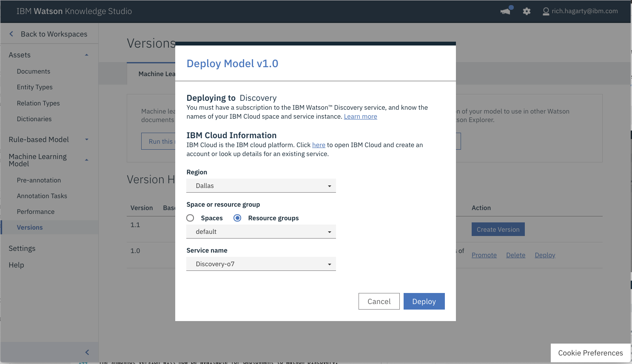The image size is (632, 364).
Task: Click the IBM Watson Knowledge Studio title
Action: click(x=74, y=11)
